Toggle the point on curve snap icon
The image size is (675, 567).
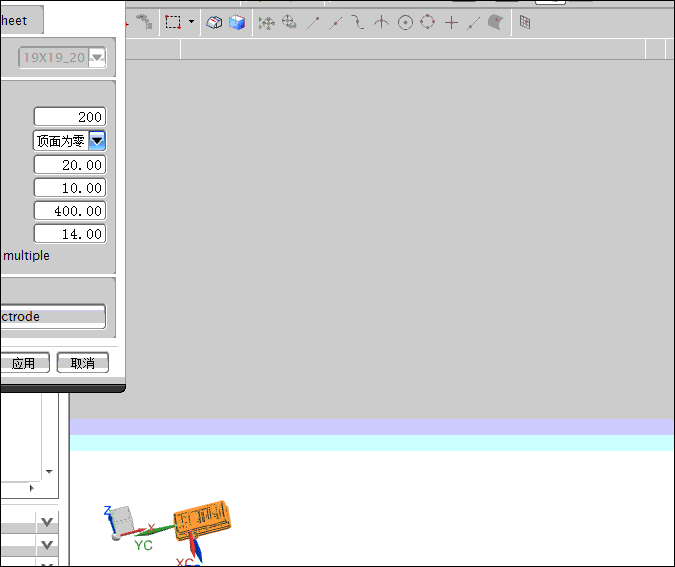[473, 23]
